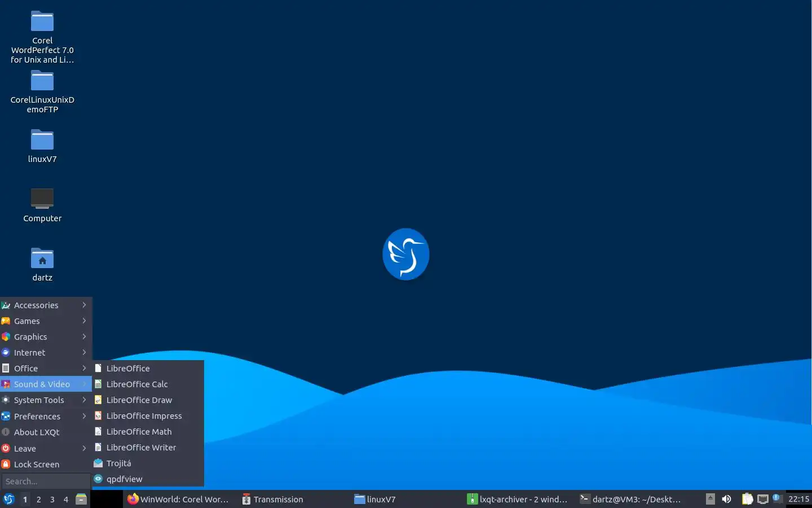This screenshot has width=812, height=508.
Task: Activate the Transmission taskbar window
Action: click(294, 499)
